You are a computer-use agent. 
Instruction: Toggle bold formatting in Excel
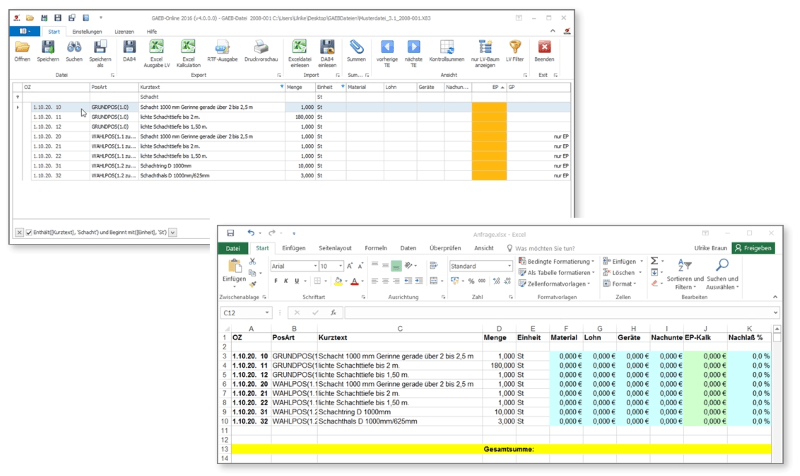pyautogui.click(x=276, y=281)
